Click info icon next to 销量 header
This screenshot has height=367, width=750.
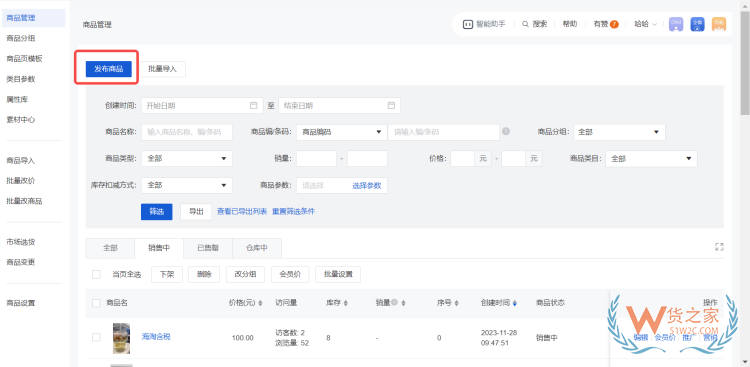[395, 302]
